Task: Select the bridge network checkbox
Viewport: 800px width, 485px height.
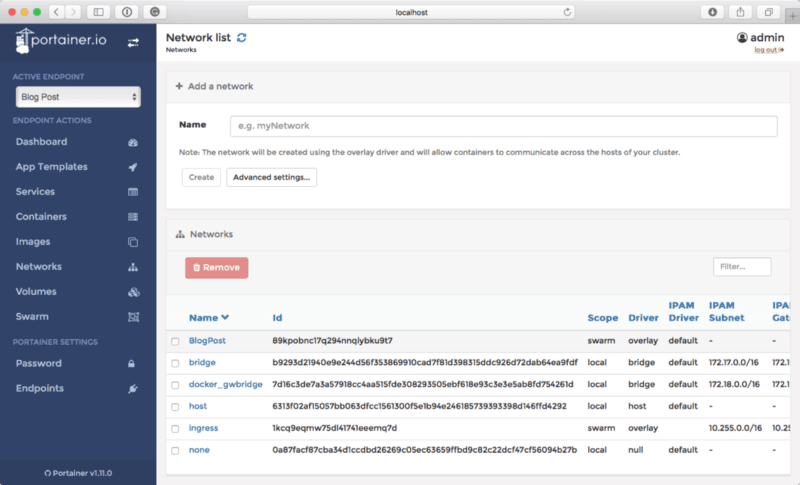Action: coord(175,363)
